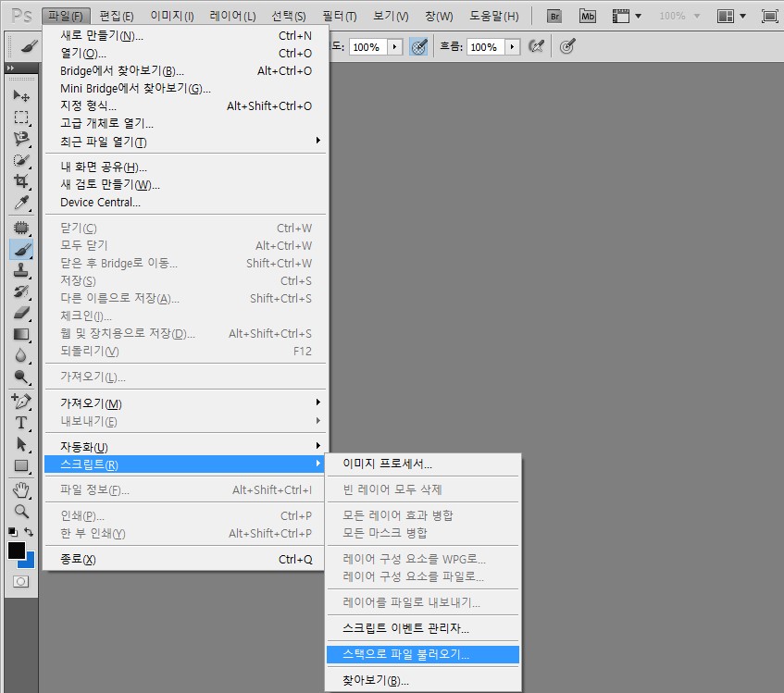Select the Clone Stamp tool

pos(21,270)
